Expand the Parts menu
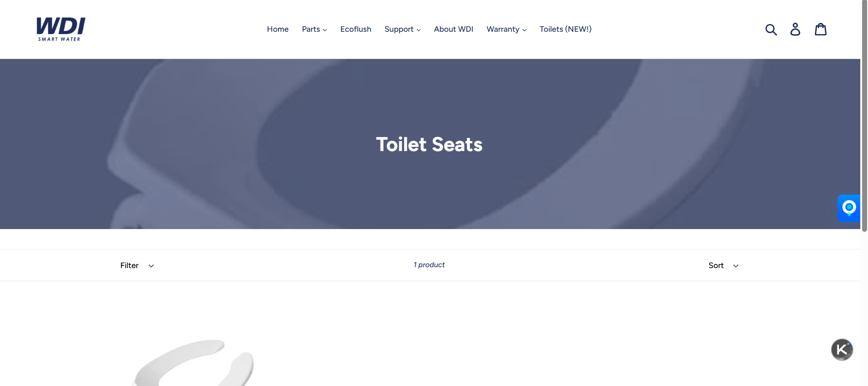This screenshot has width=868, height=386. 314,29
